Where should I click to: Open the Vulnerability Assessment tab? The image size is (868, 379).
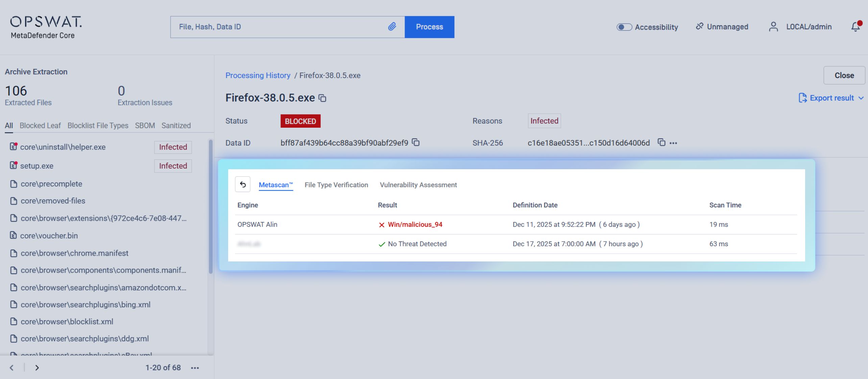click(418, 185)
